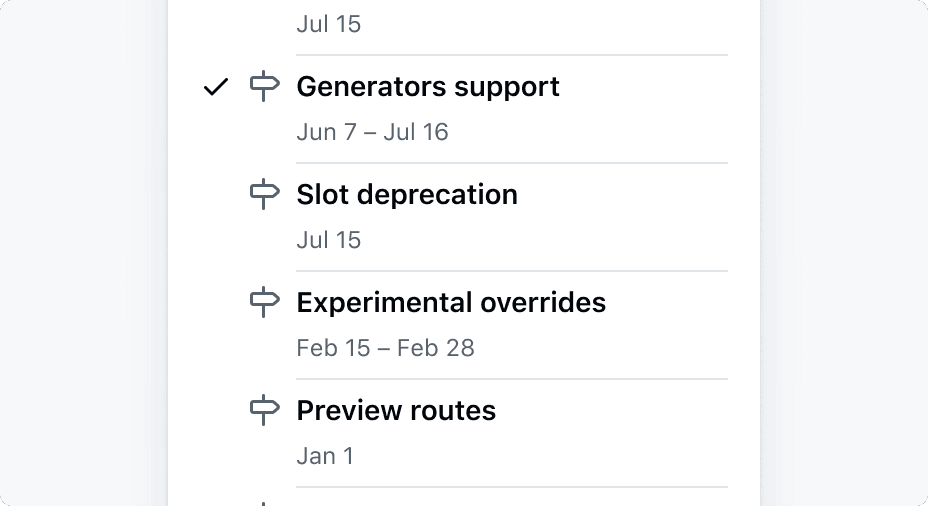Toggle the checkmark next to Generators support
The width and height of the screenshot is (928, 506).
[215, 88]
